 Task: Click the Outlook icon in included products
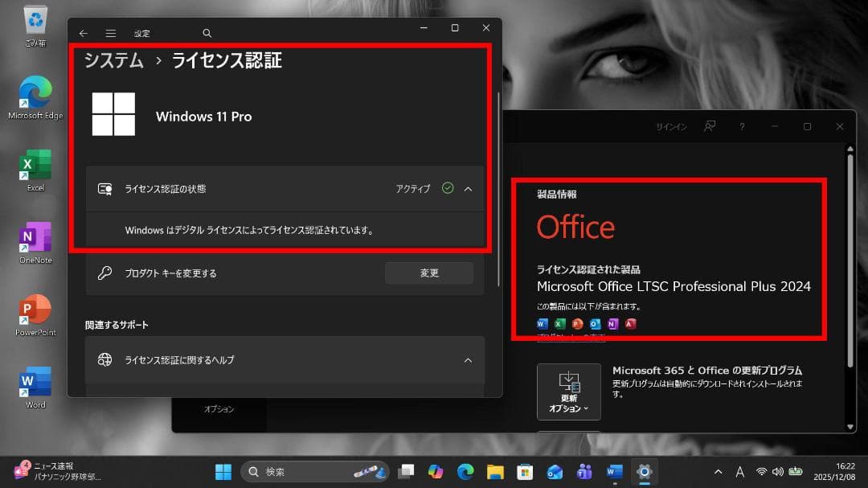pyautogui.click(x=595, y=323)
